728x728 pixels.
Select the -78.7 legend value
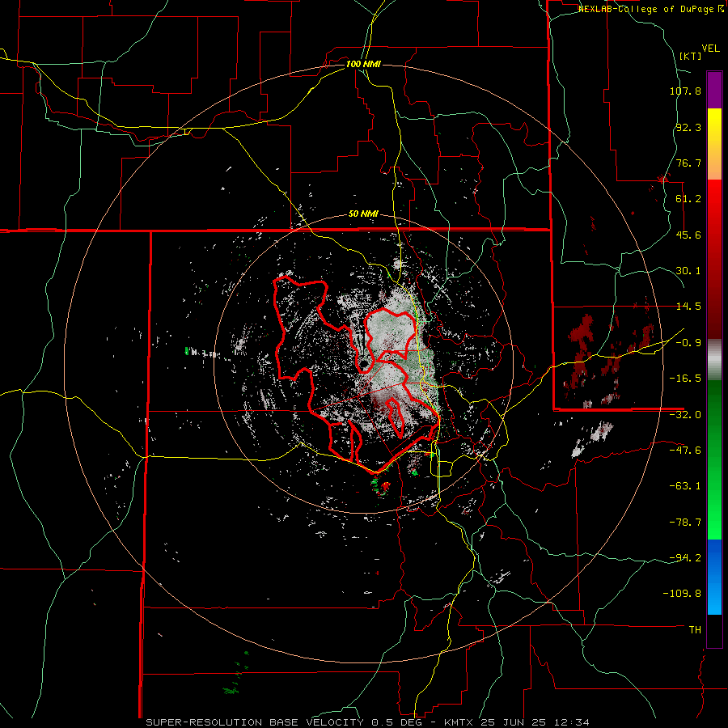[685, 523]
